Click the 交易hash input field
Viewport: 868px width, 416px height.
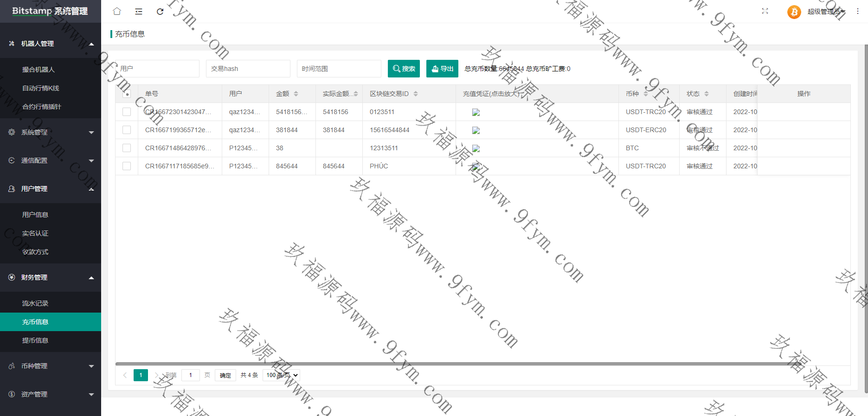248,69
